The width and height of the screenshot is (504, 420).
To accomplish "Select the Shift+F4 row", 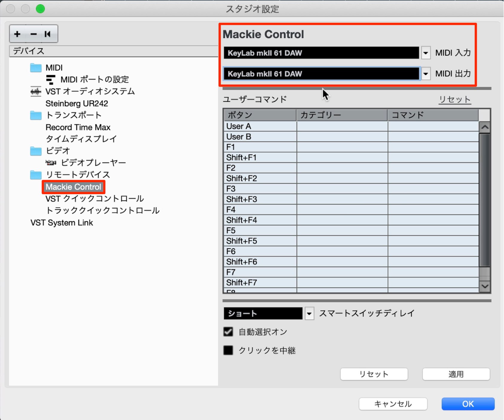I will click(351, 220).
